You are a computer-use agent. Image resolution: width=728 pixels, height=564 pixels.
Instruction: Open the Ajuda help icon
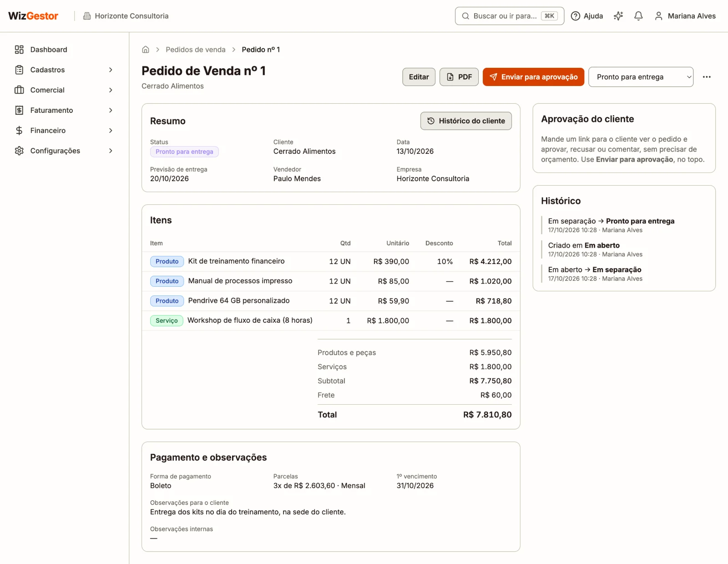576,16
